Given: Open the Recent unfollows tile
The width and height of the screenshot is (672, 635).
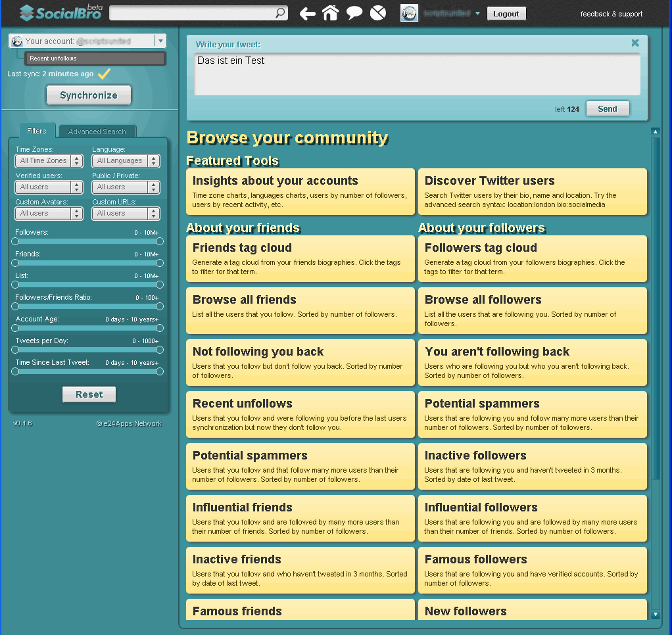Looking at the screenshot, I should [x=300, y=414].
